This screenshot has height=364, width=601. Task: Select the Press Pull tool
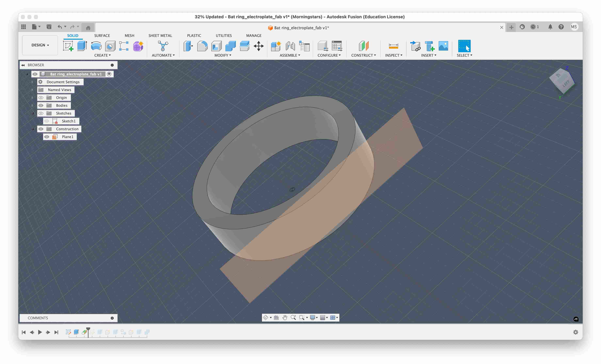point(188,46)
